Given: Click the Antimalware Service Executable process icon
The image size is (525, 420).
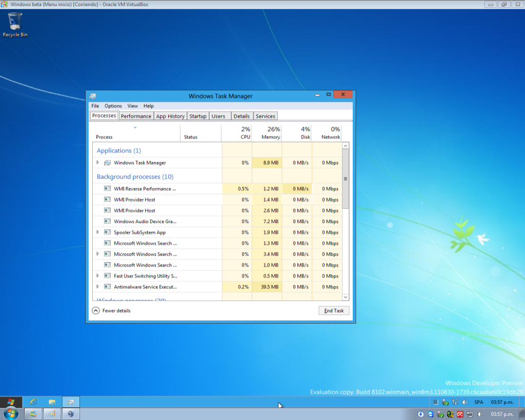Looking at the screenshot, I should tap(108, 287).
